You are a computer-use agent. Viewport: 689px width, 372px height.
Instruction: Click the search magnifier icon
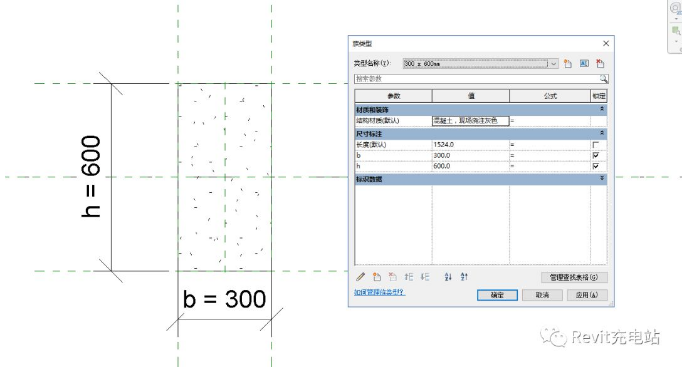point(604,79)
